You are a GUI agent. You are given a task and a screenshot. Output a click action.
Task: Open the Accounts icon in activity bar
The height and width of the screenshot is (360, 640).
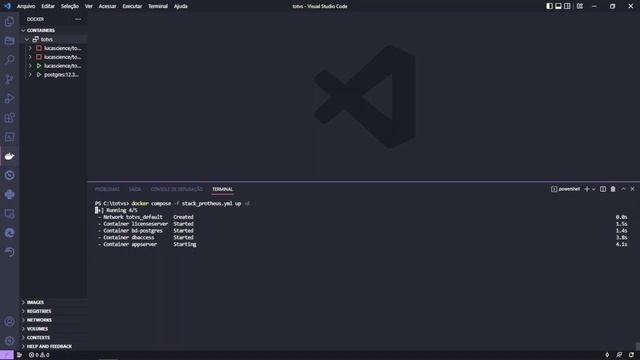(9, 322)
